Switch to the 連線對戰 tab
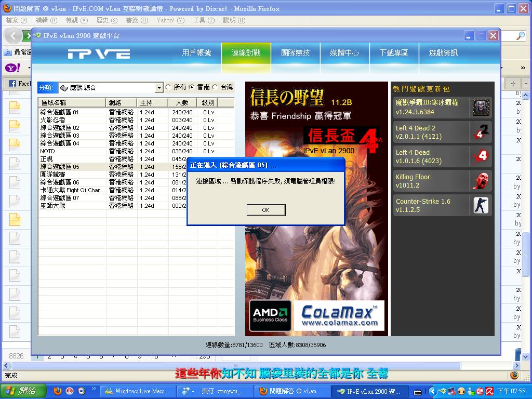This screenshot has height=399, width=532. pyautogui.click(x=246, y=53)
